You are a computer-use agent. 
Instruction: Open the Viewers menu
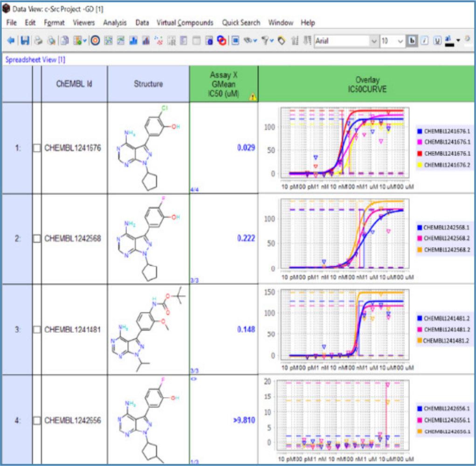click(x=84, y=23)
